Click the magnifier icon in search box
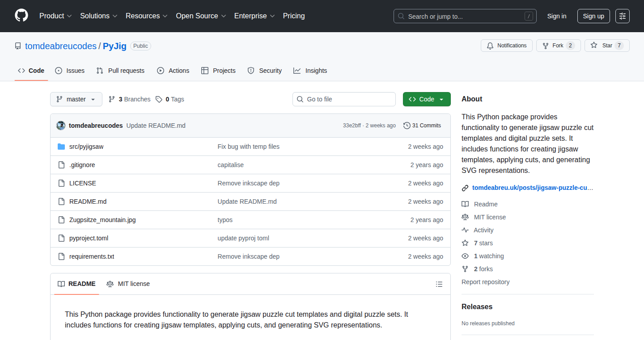This screenshot has height=340, width=644. click(401, 17)
